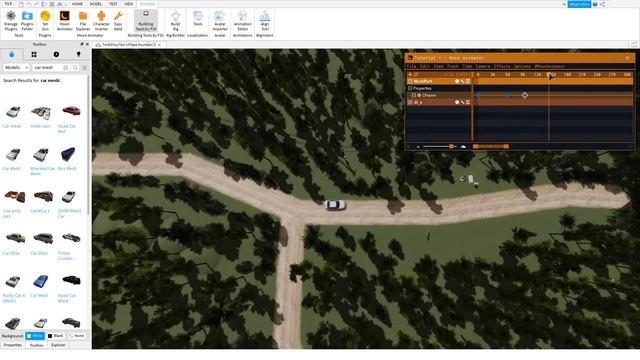The width and height of the screenshot is (640, 360).
Task: Open the Models category dropdown
Action: pos(16,67)
